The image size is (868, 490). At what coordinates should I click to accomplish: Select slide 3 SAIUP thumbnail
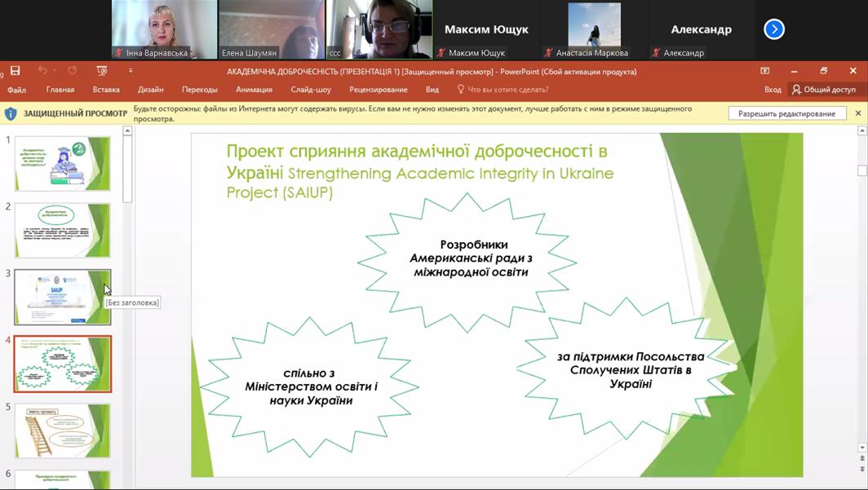(x=63, y=297)
